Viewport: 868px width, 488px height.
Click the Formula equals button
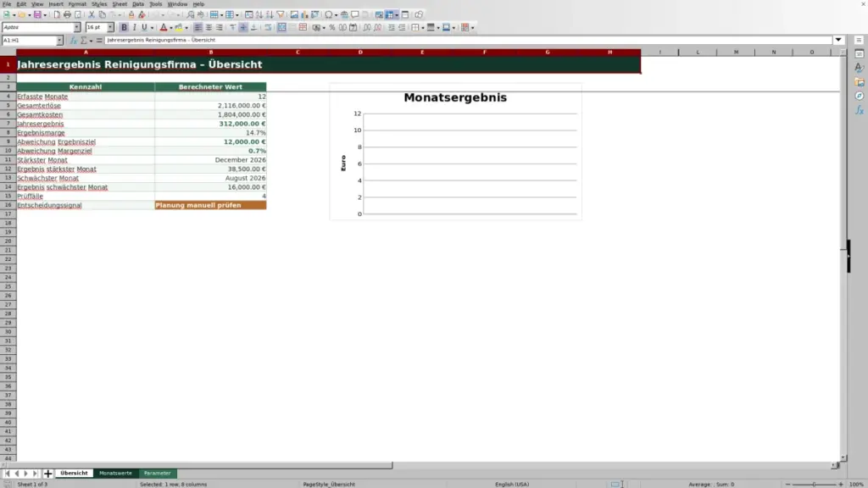point(99,41)
